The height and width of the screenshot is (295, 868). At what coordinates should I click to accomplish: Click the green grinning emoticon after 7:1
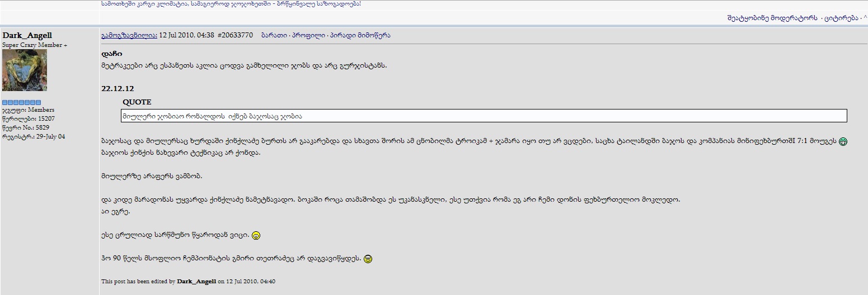pyautogui.click(x=843, y=142)
